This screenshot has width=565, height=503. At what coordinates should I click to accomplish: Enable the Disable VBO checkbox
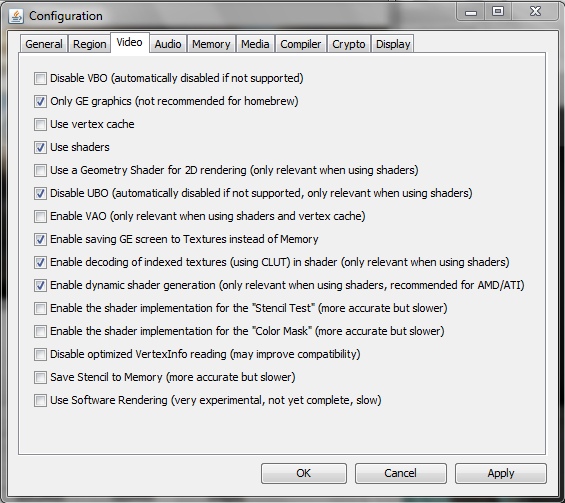pos(40,78)
